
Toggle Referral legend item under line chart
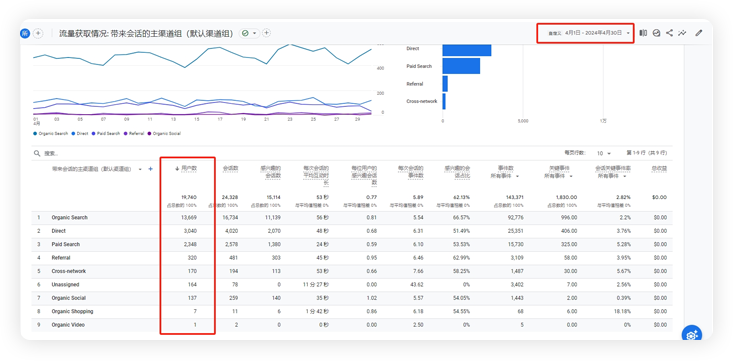(x=133, y=134)
